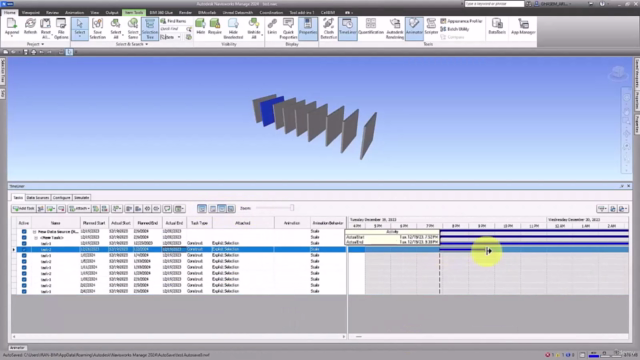This screenshot has height=360, width=640.
Task: Click the keyword search field in title bar
Action: click(x=494, y=4)
